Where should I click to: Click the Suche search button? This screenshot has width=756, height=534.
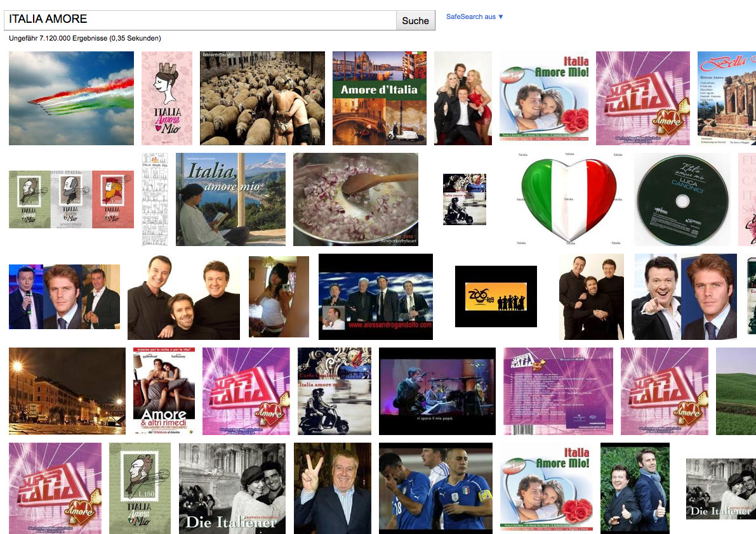[416, 20]
